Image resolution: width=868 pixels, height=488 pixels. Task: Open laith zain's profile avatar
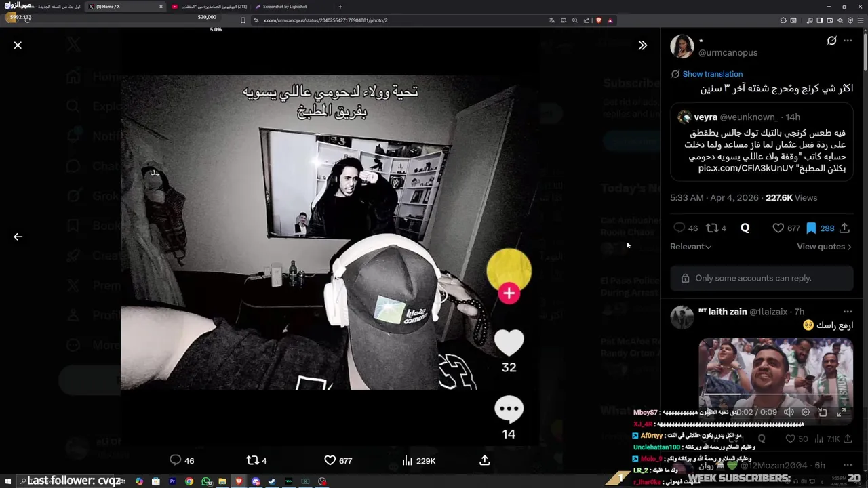(x=682, y=317)
